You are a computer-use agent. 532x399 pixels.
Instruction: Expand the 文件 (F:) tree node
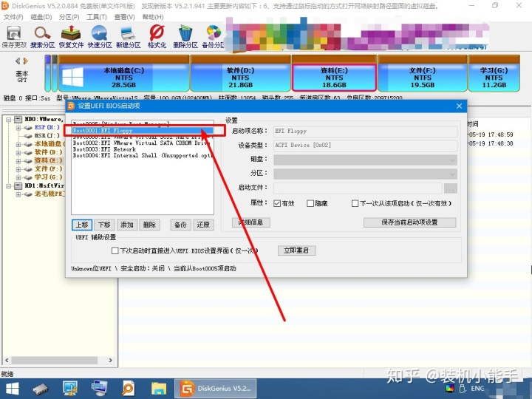(18, 169)
